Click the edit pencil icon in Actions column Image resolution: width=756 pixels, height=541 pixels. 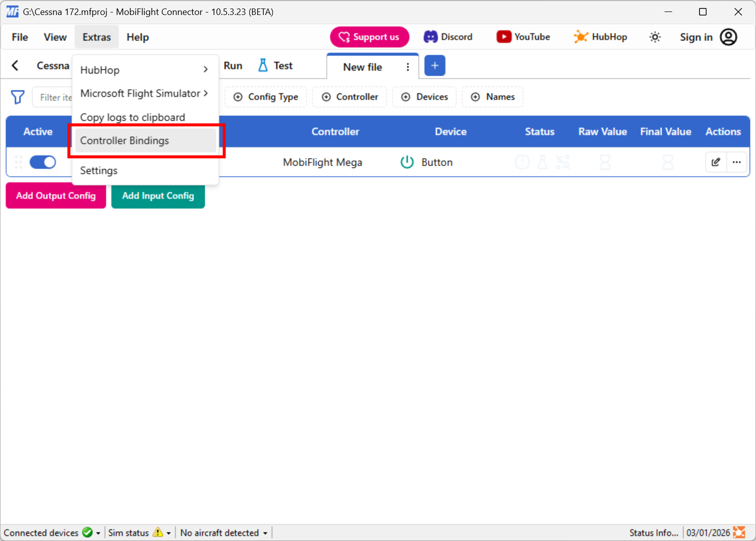[716, 162]
